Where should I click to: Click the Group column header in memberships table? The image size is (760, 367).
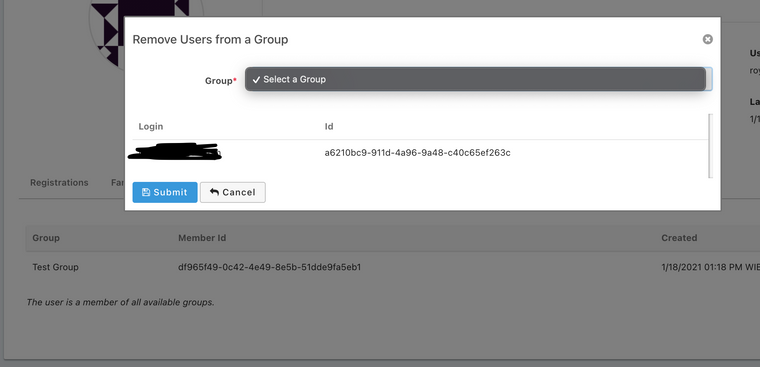click(46, 238)
